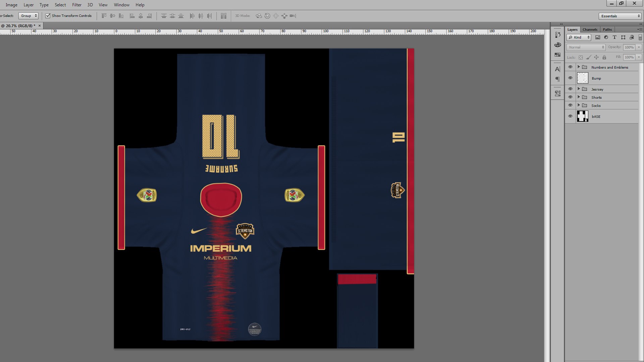Select the 3D Roll mode icon

pos(267,16)
